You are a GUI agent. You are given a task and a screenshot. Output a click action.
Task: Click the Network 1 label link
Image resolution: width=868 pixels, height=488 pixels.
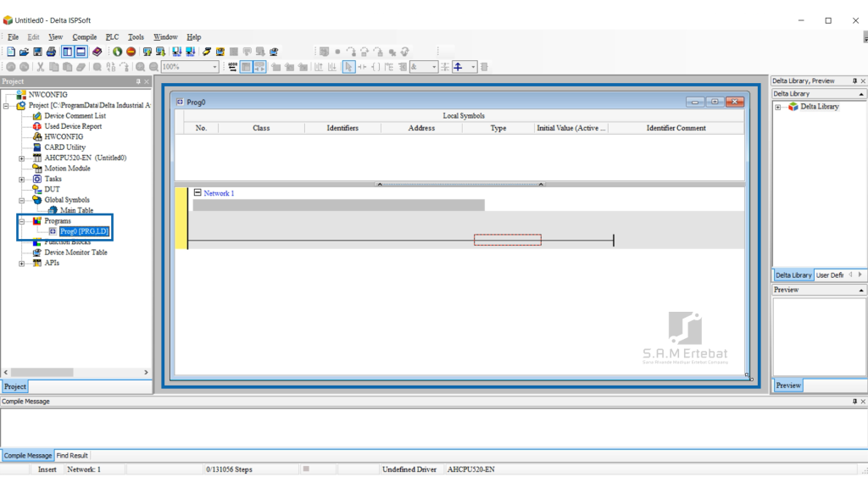tap(219, 193)
